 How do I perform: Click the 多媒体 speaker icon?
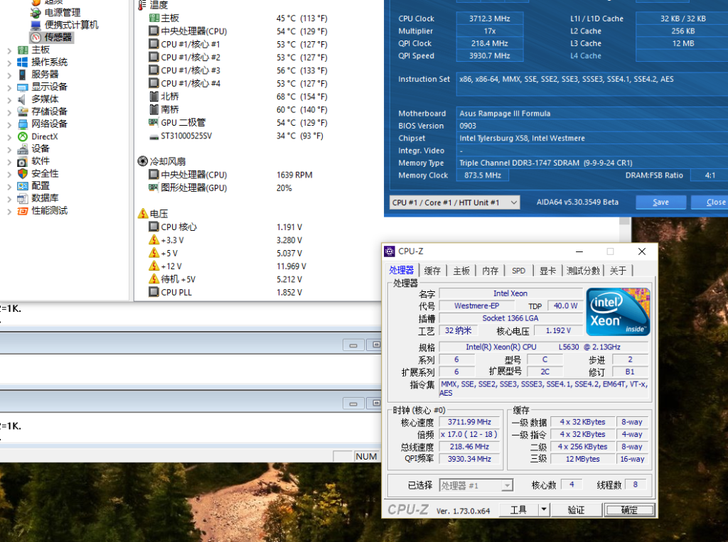(22, 99)
